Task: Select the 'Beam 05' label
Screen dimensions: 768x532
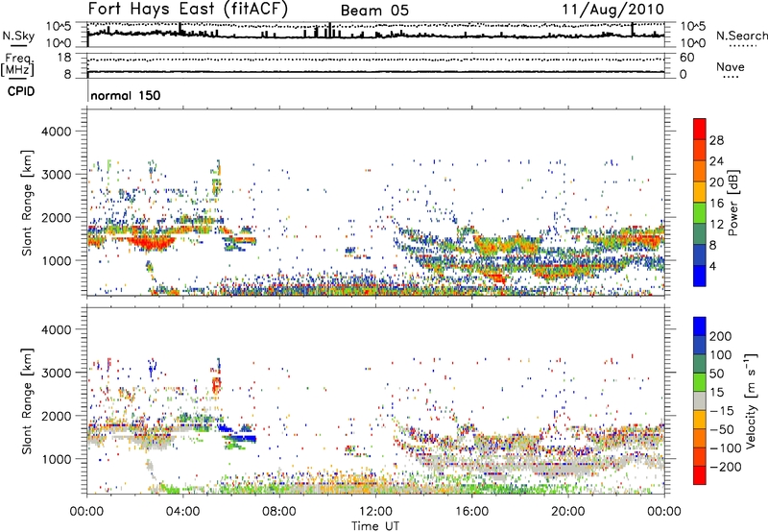Action: point(374,11)
